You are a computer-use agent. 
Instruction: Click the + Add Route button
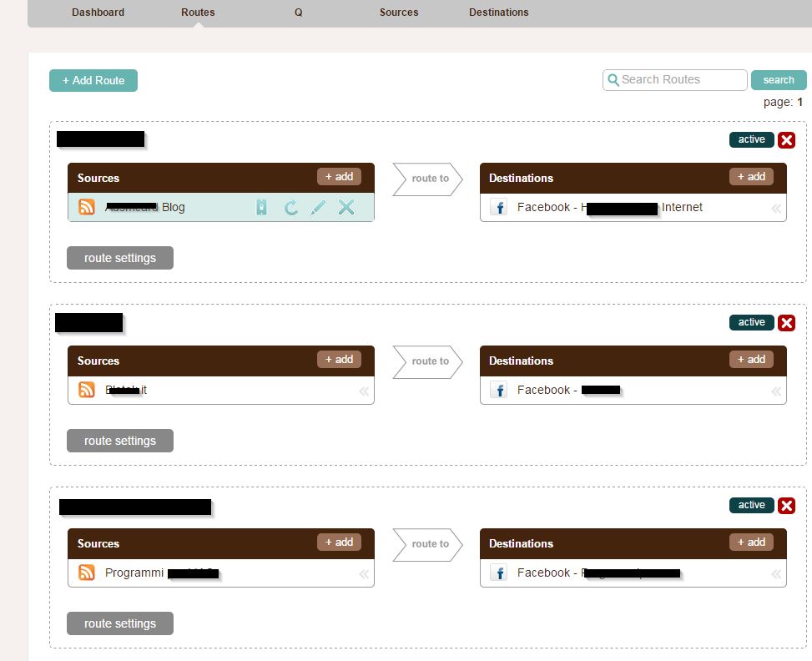click(x=93, y=80)
